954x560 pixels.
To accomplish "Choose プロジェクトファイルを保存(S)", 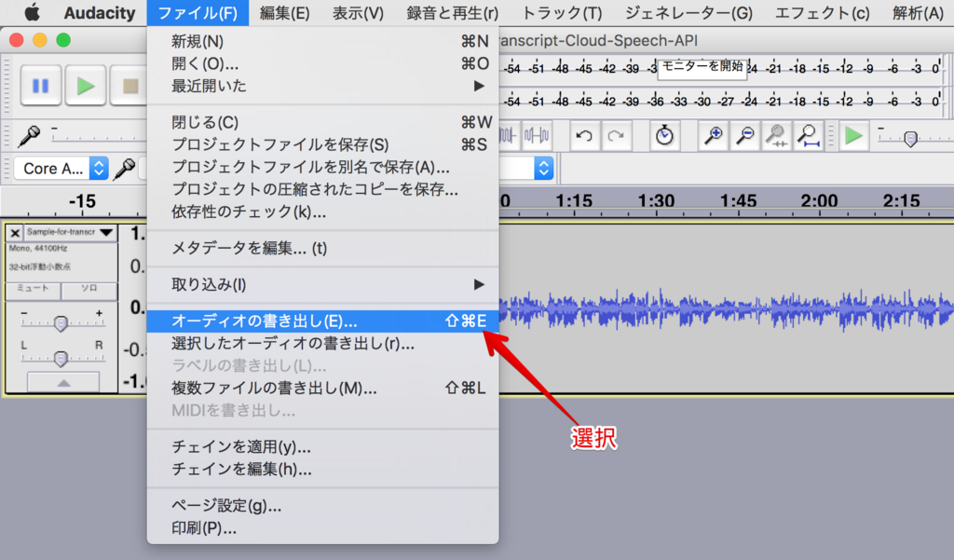I will [x=322, y=144].
